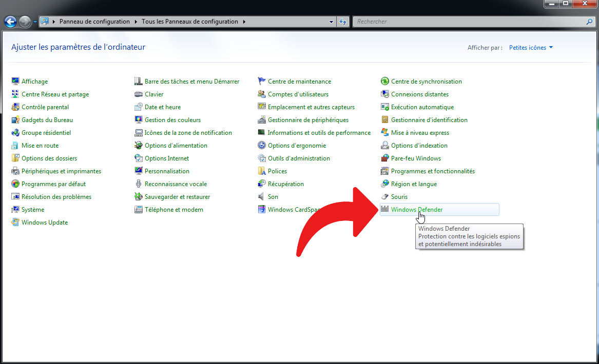Click the Clavier keyboard icon
Screen dimensions: 599x364
138,94
